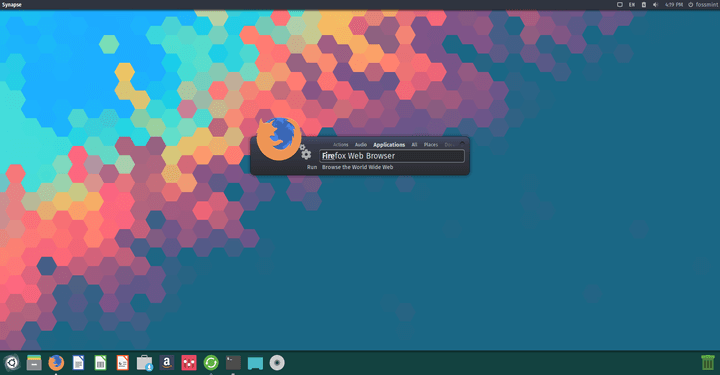This screenshot has width=720, height=375.
Task: Open LibreOffice Writer from the dock
Action: [79, 363]
